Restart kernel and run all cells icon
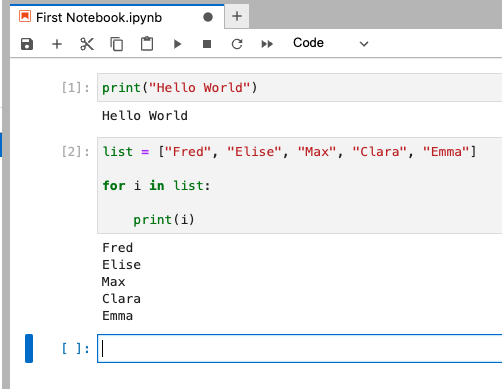The image size is (502, 389). [267, 44]
